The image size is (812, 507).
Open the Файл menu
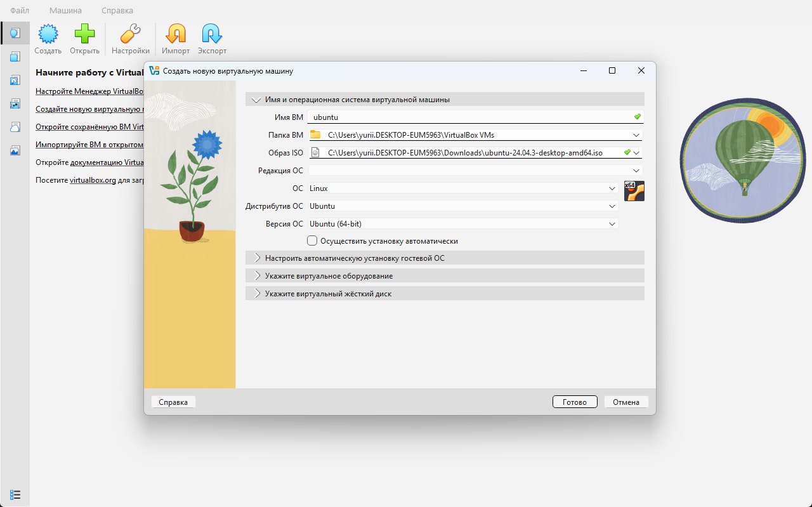tap(20, 11)
